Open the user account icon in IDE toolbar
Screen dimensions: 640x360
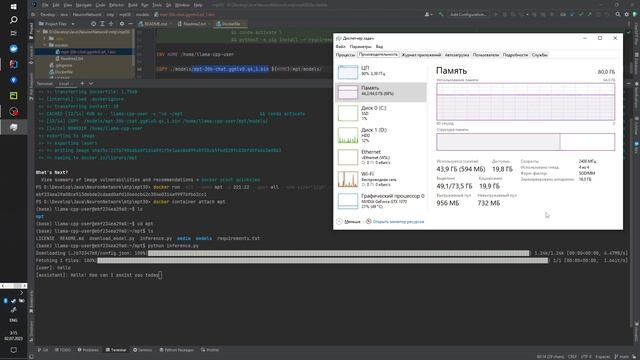tap(428, 14)
